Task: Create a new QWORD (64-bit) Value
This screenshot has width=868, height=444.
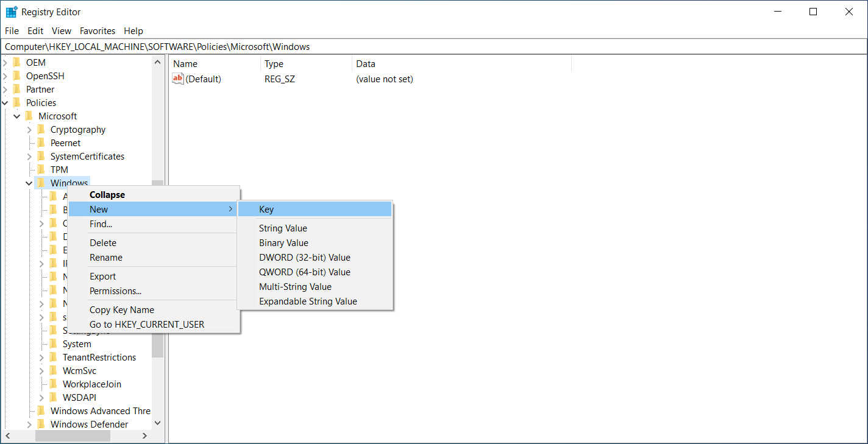Action: coord(315,272)
